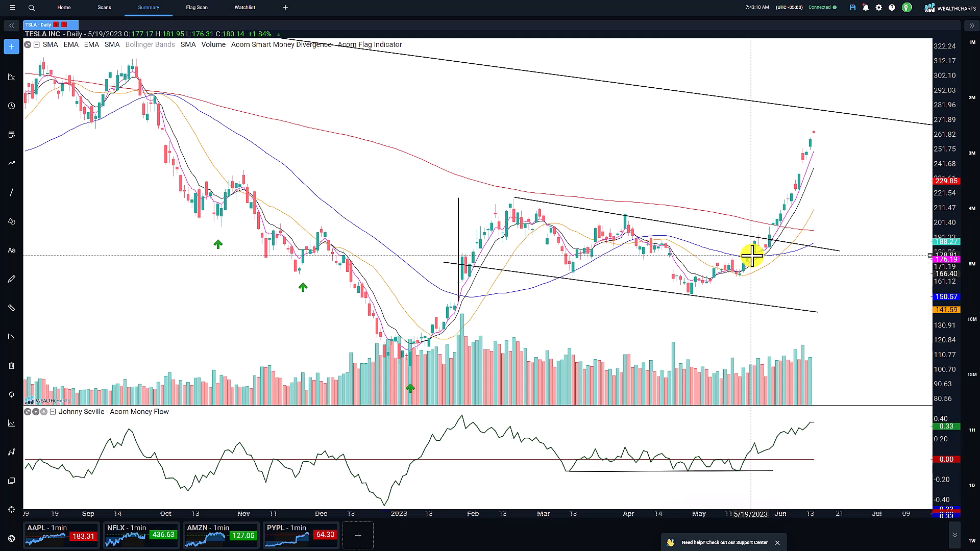Hide main chart indicators with the circle toggle

coord(28,45)
